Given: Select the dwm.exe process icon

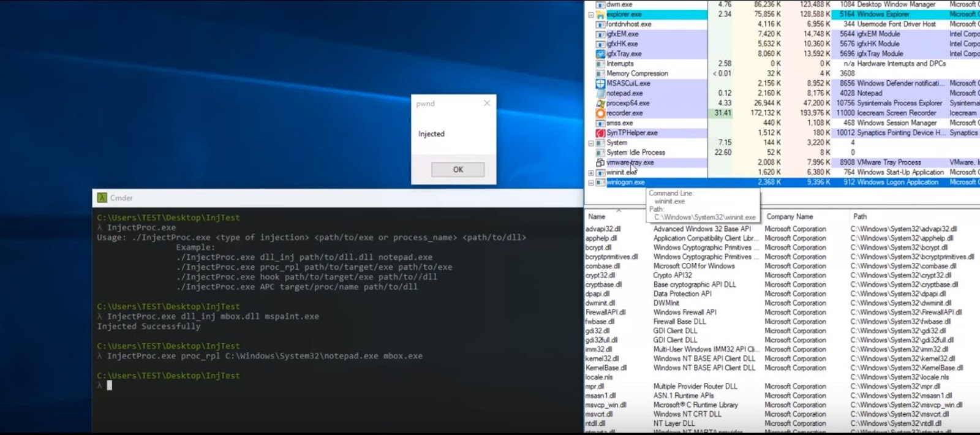Looking at the screenshot, I should 601,4.
